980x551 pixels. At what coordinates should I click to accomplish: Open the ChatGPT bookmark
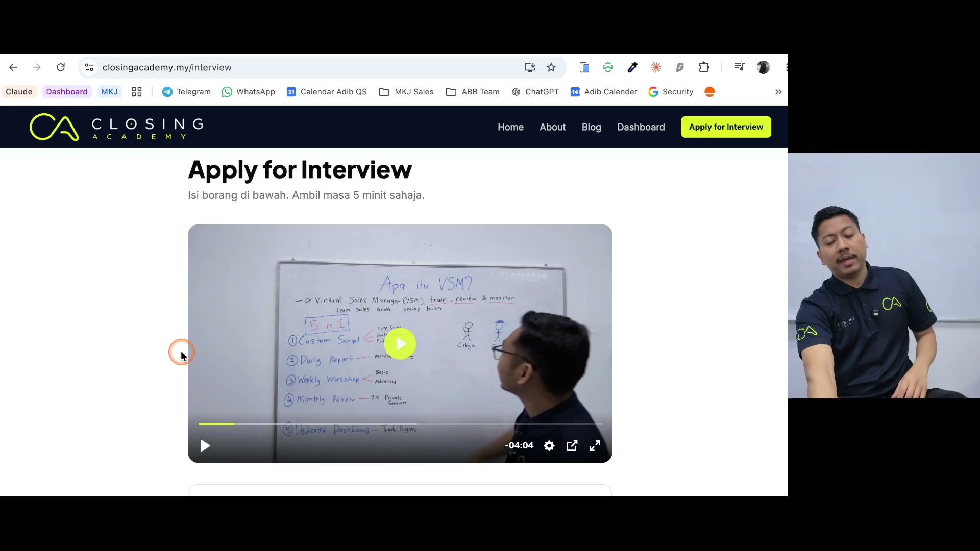coord(535,92)
